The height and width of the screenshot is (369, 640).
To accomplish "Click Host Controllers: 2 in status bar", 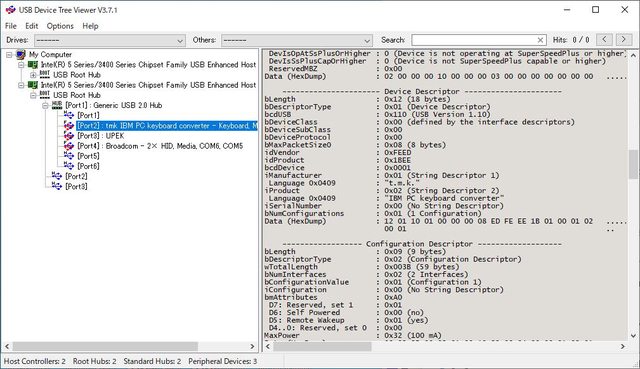I will (35, 361).
